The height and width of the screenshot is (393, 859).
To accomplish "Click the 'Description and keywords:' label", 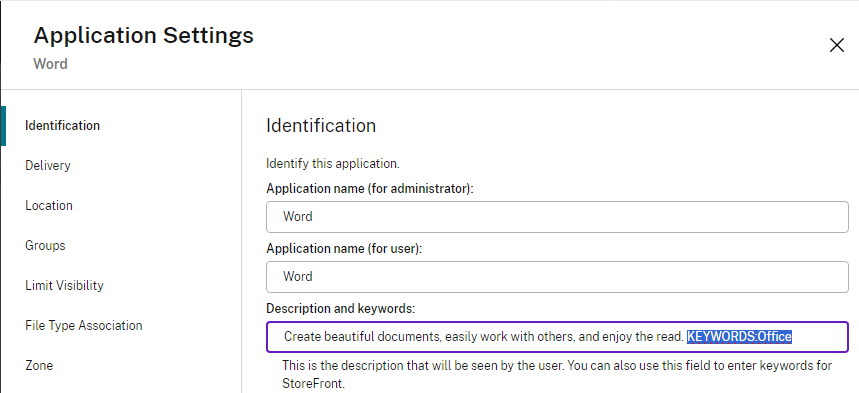I will click(x=340, y=309).
